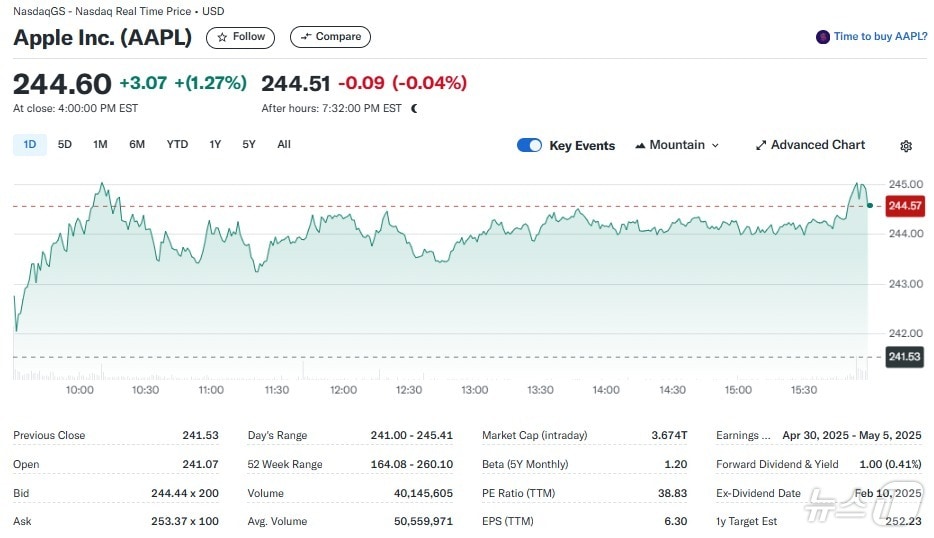Click the star icon in Follow button
934x538 pixels.
[x=222, y=37]
